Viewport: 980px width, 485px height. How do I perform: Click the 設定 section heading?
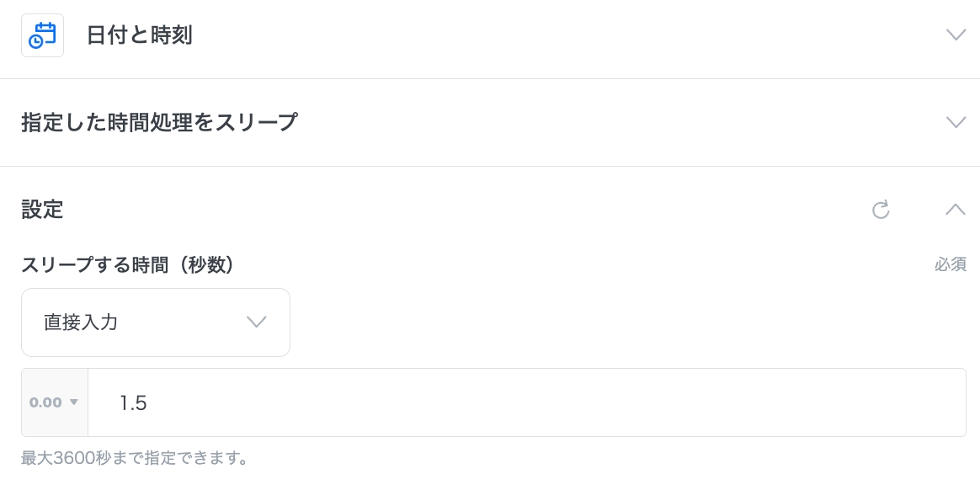click(42, 210)
